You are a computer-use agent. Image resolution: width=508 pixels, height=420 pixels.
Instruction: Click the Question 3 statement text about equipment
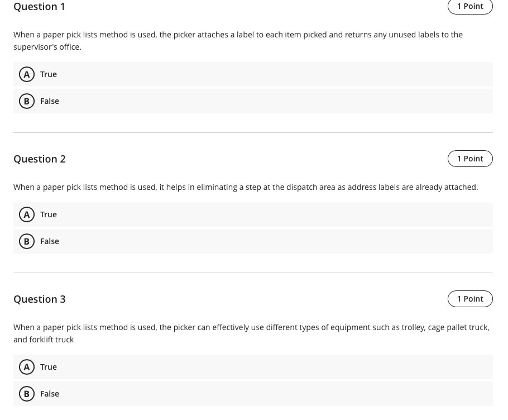[251, 333]
